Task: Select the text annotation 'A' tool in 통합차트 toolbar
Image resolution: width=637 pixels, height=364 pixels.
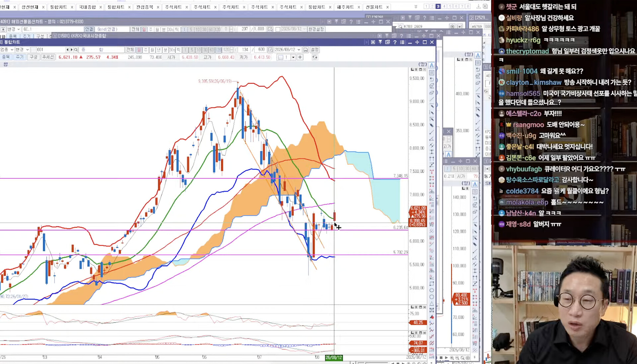Action: point(432,65)
